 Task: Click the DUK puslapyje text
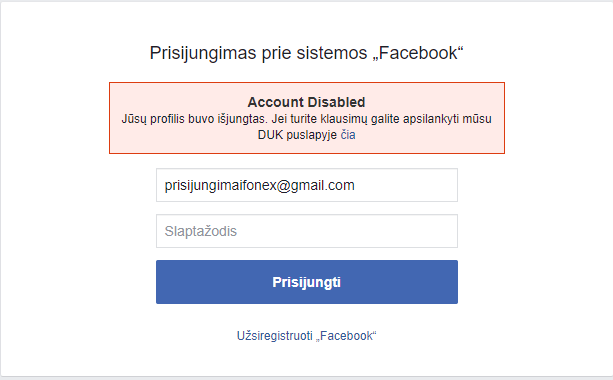pos(297,135)
